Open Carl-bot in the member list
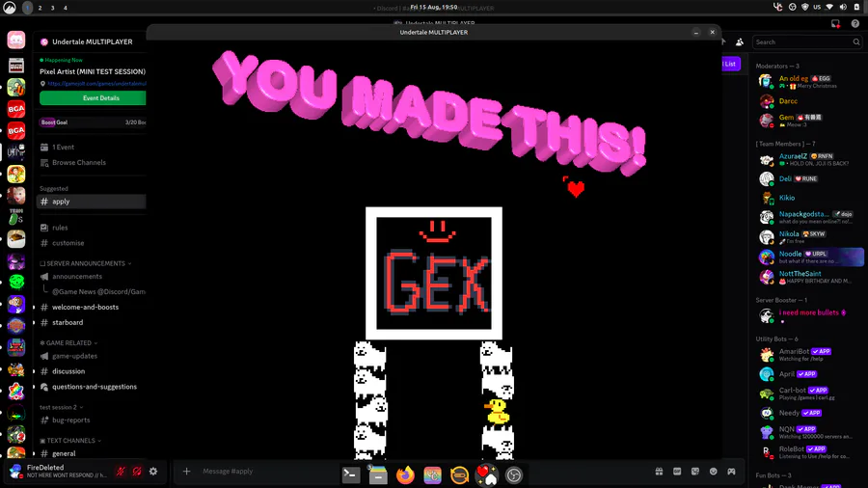This screenshot has height=488, width=868. [x=808, y=393]
